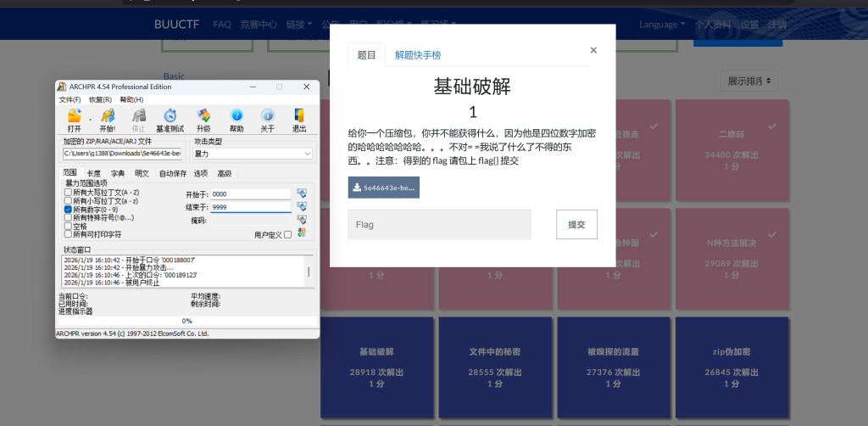The height and width of the screenshot is (426, 868).
Task: Open the 文件(F) menu
Action: pos(70,99)
